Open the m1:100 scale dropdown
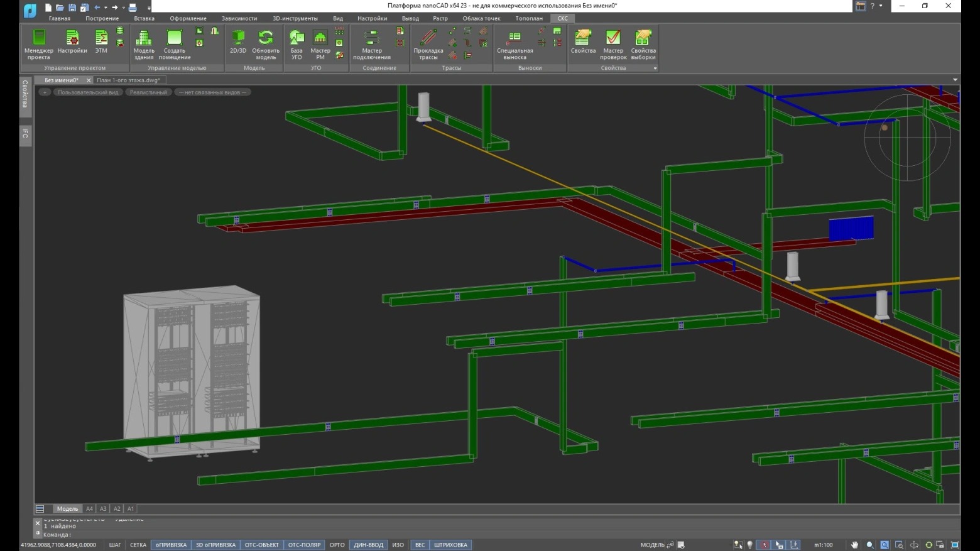980x551 pixels. (x=823, y=545)
